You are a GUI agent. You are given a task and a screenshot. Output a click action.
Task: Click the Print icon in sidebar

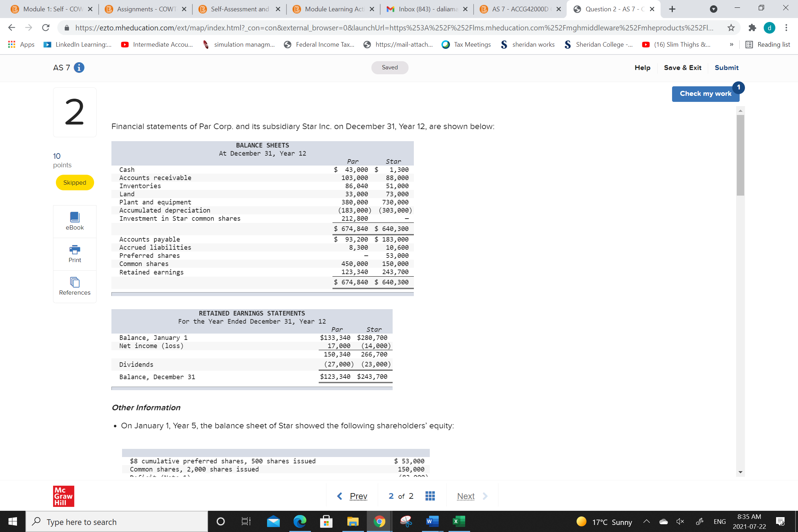point(74,250)
